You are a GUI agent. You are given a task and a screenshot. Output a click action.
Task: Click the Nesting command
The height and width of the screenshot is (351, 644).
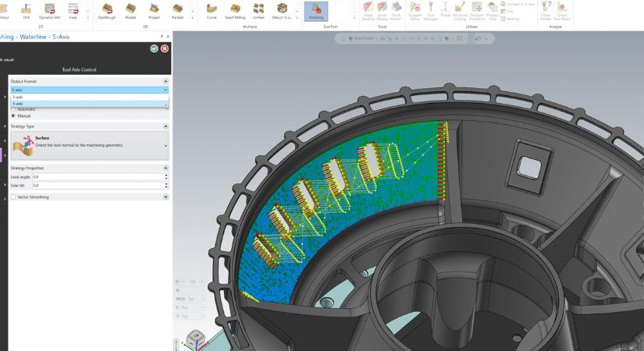(510, 19)
